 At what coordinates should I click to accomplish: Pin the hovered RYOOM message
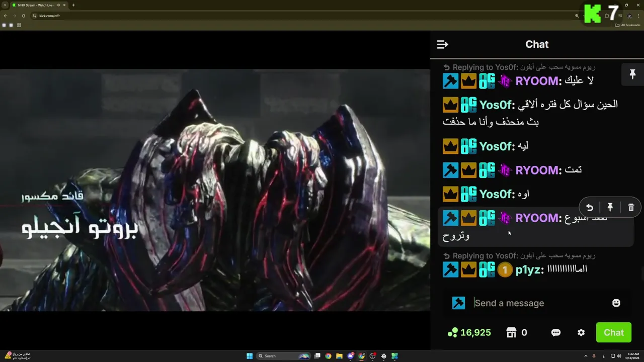[x=610, y=207]
